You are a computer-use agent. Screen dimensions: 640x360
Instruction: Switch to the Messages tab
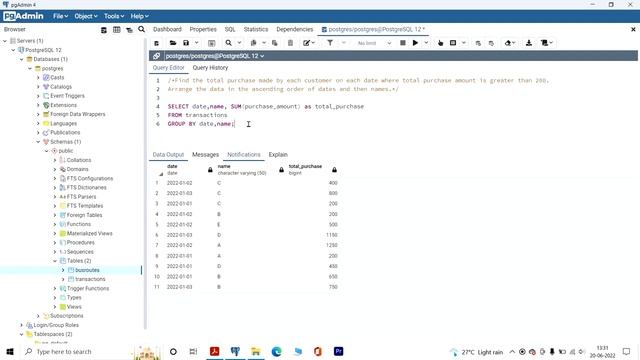[x=205, y=155]
